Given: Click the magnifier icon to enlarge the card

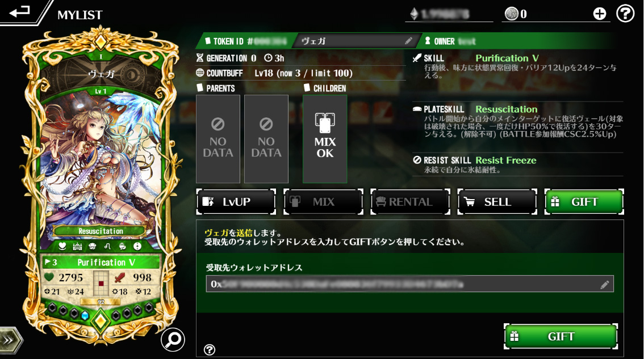Looking at the screenshot, I should pos(173,339).
